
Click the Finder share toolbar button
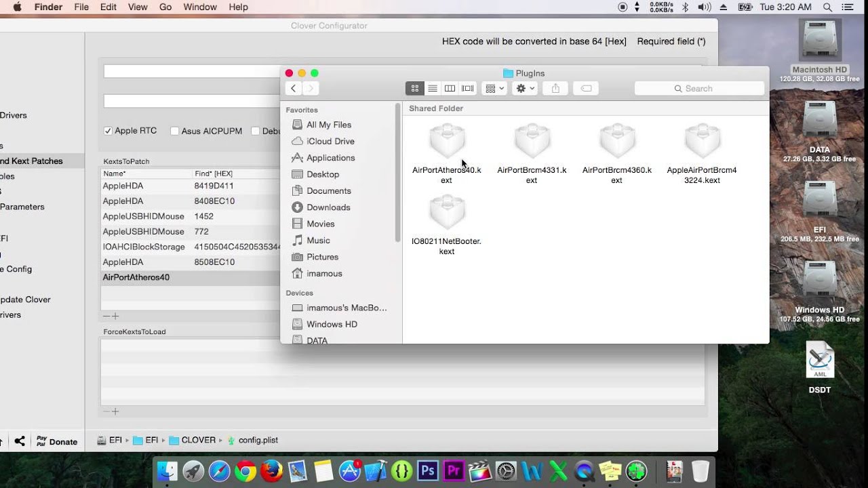[555, 89]
